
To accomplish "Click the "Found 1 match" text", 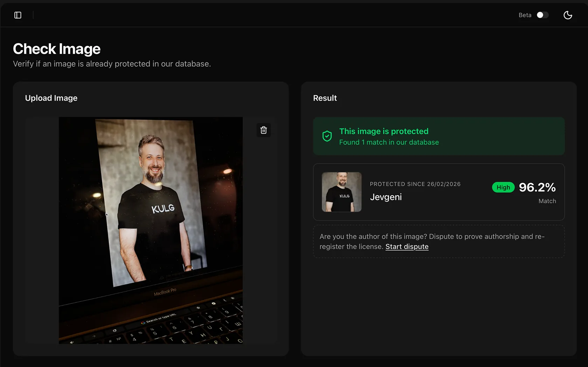I will 389,142.
